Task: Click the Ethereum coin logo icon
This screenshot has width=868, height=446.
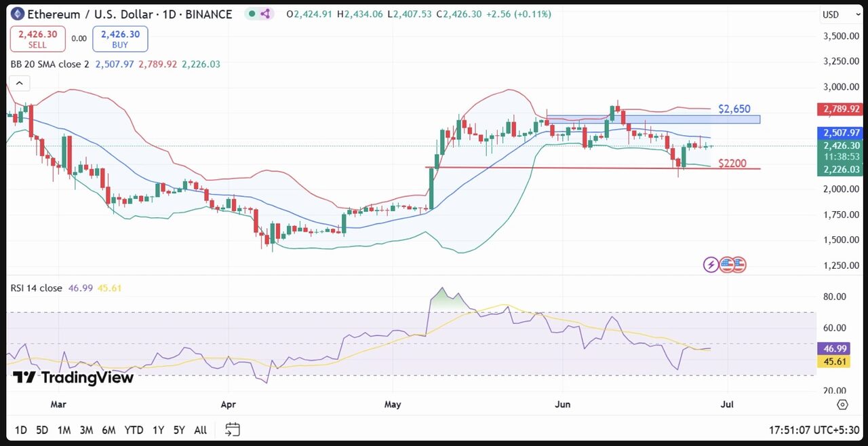Action: click(x=18, y=14)
